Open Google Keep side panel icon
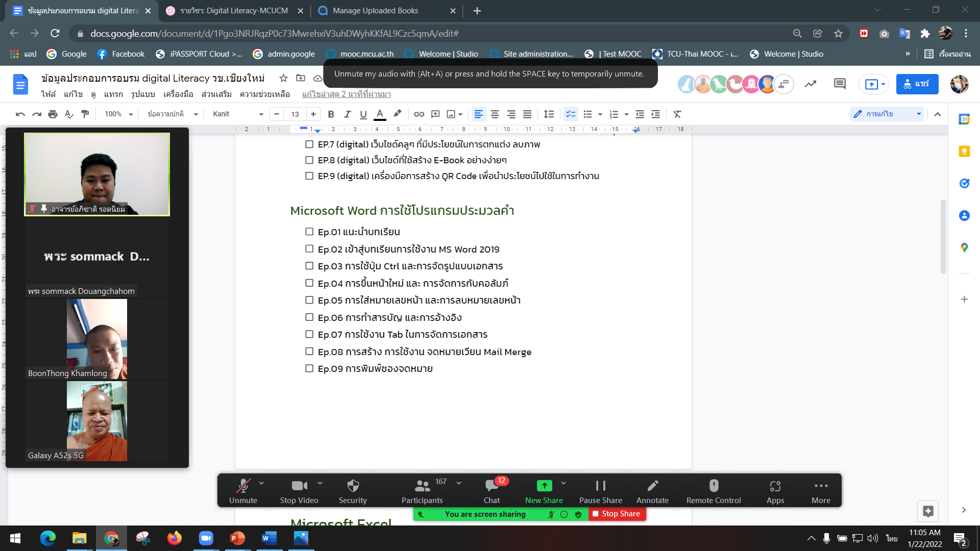980x551 pixels. point(964,152)
